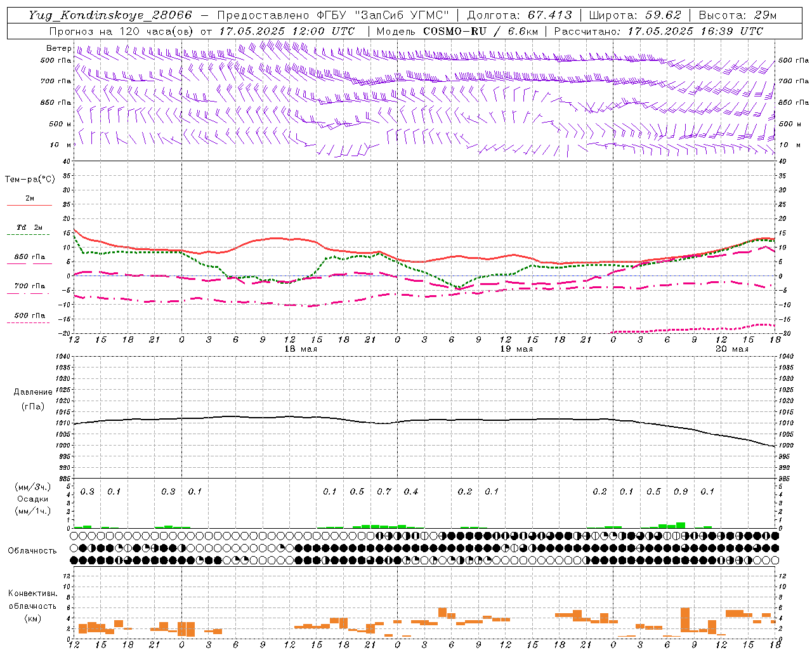Click the "500 гПа" short-dash legend entry in temperature panel
The width and height of the screenshot is (812, 650).
click(x=29, y=315)
